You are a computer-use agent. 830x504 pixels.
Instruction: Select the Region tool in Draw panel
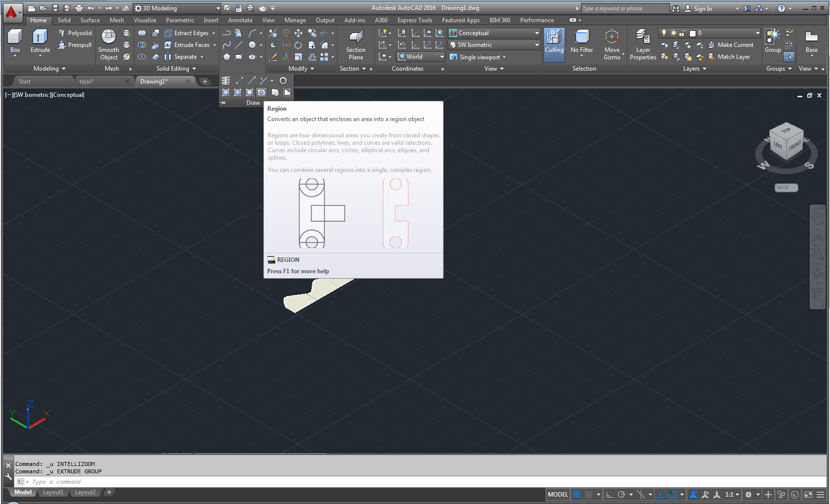pos(261,92)
